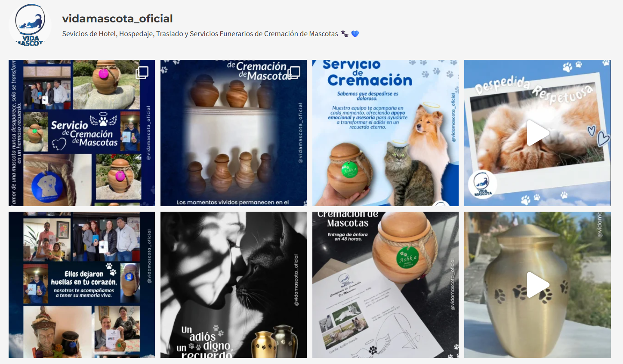Screen dimensions: 623x364
Task: Open the cremation certificate with Ashka urn post
Action: pos(386,285)
